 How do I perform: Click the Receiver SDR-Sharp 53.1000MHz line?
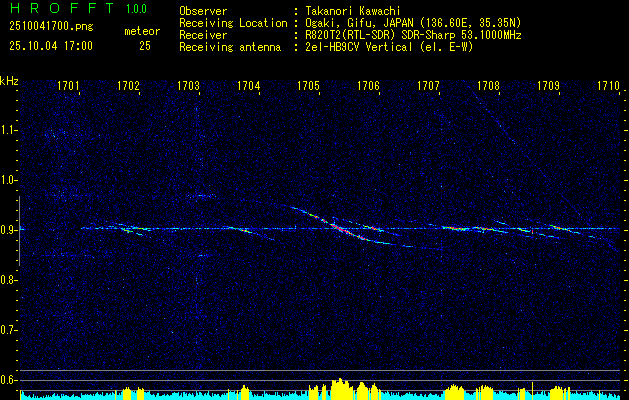pos(350,35)
